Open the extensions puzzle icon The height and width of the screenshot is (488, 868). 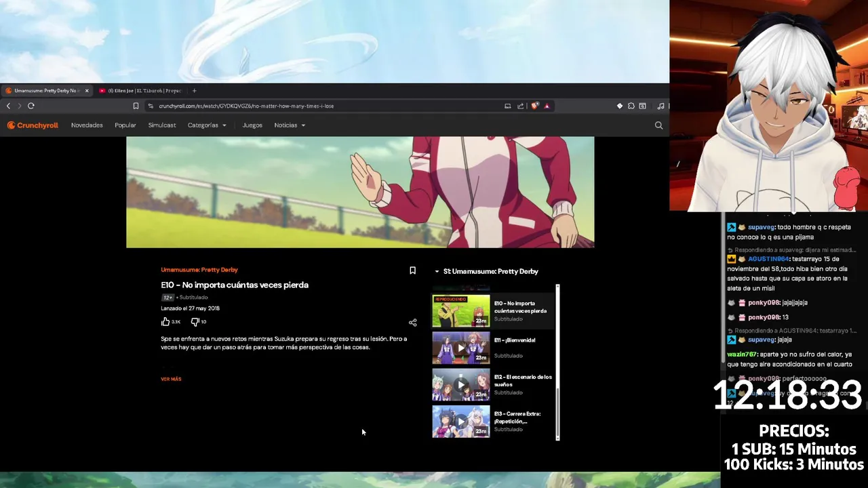coord(631,106)
